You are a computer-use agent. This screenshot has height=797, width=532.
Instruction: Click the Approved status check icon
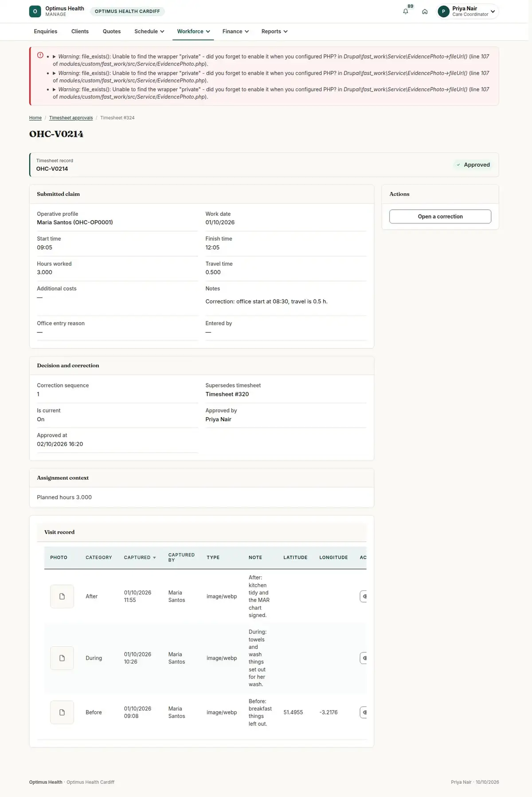point(458,165)
